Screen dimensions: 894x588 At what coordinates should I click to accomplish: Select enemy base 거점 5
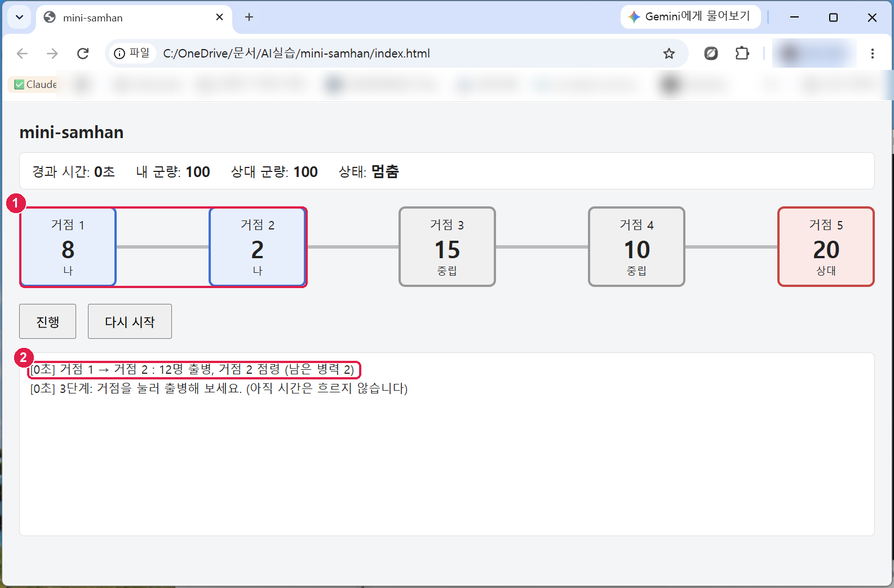click(826, 247)
